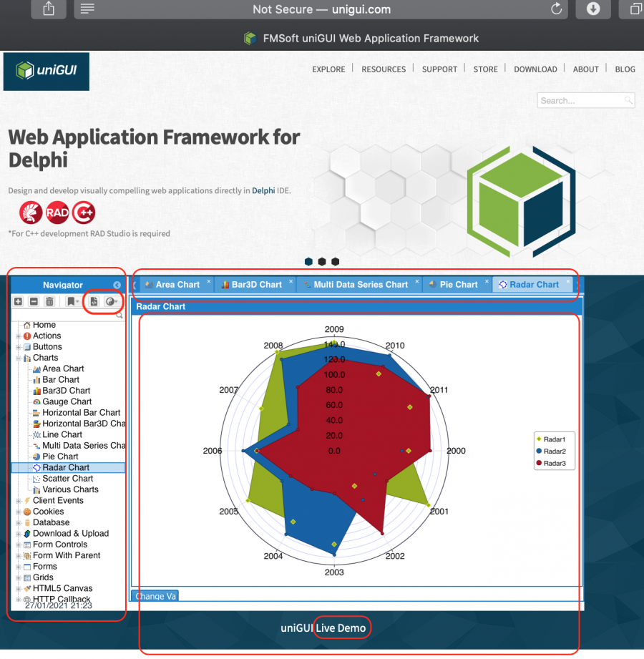
Task: Reload the page with refresh icon
Action: click(x=556, y=9)
